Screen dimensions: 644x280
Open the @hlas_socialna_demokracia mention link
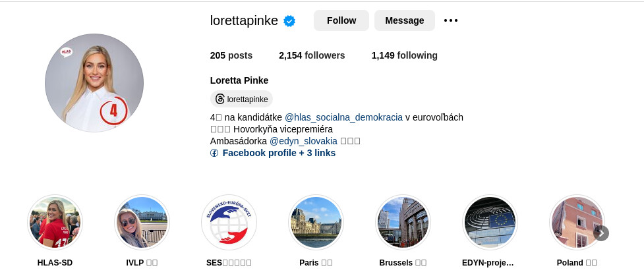(x=343, y=117)
